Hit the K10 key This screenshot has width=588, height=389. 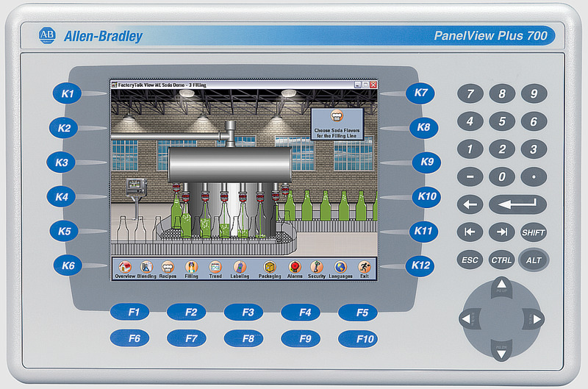point(427,196)
